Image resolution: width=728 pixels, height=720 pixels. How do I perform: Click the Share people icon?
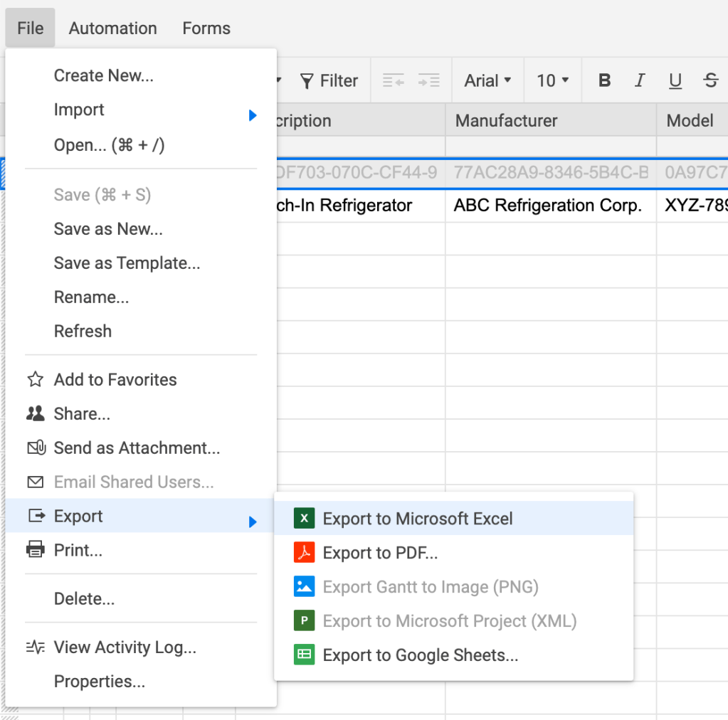(x=35, y=413)
